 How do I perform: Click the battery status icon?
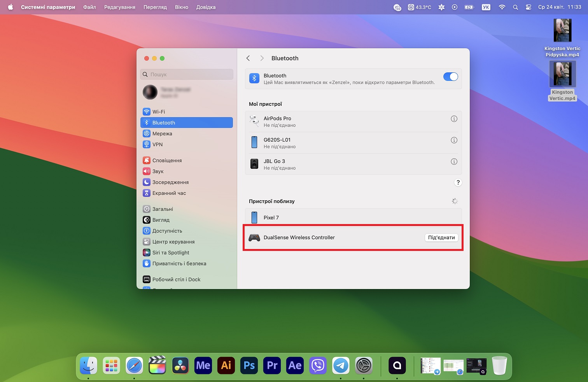coord(469,7)
